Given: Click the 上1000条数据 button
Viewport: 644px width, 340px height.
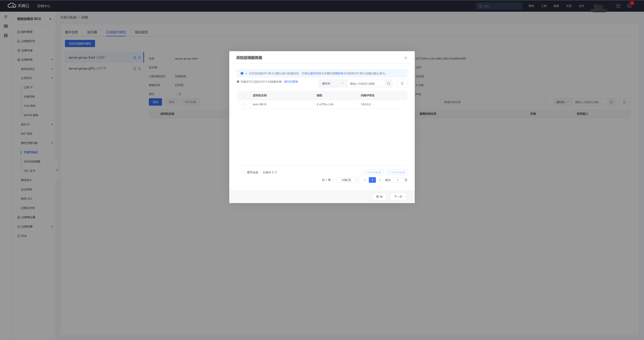Looking at the screenshot, I should pos(372,172).
